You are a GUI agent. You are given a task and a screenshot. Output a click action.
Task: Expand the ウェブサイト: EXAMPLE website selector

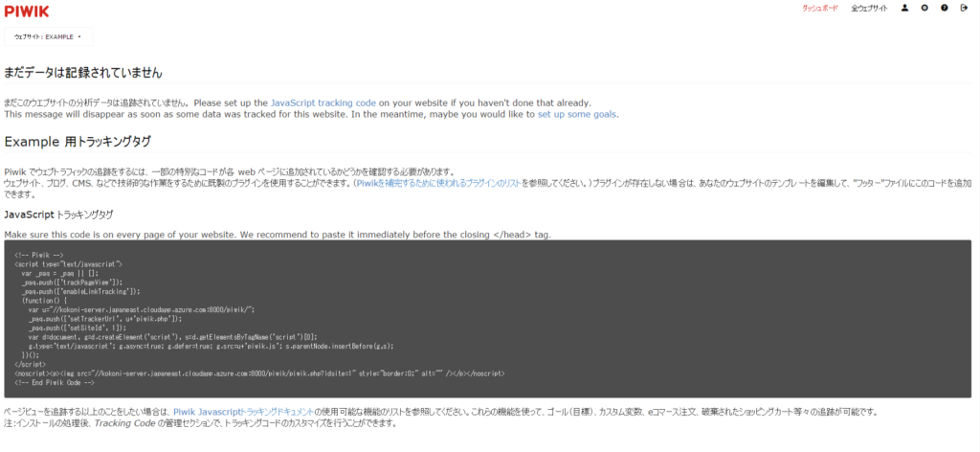point(48,37)
